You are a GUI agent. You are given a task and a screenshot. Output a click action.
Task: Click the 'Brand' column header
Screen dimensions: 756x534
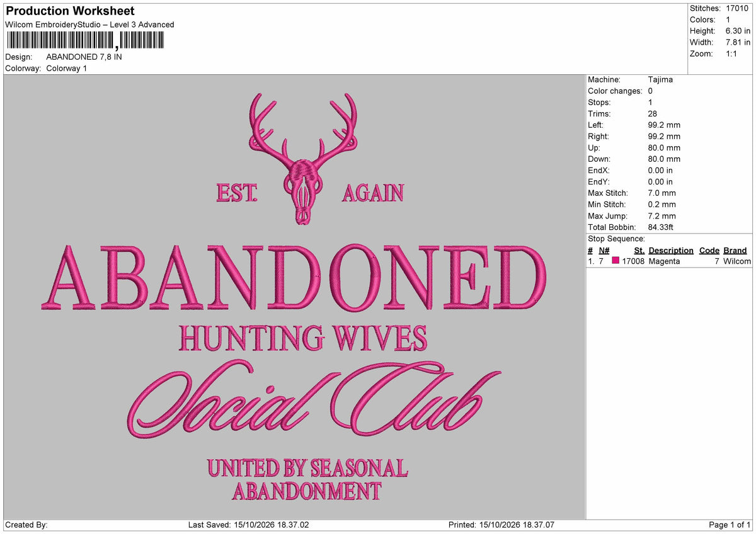[735, 250]
